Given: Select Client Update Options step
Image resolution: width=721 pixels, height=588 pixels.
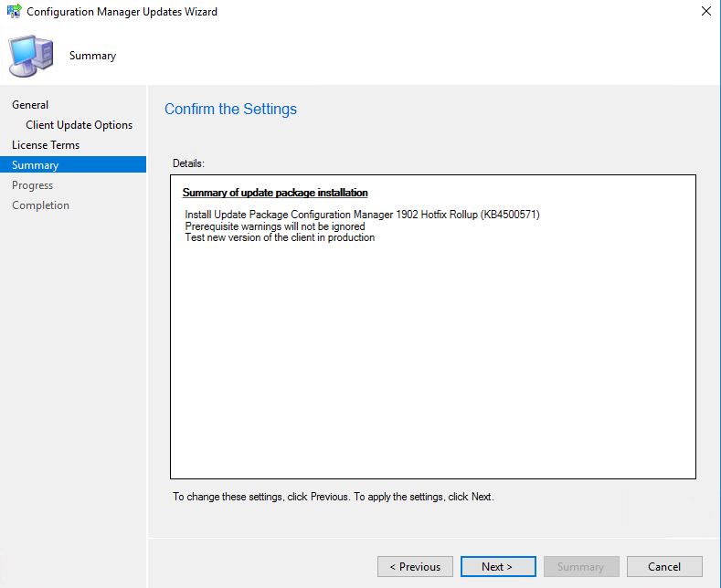Looking at the screenshot, I should point(79,125).
